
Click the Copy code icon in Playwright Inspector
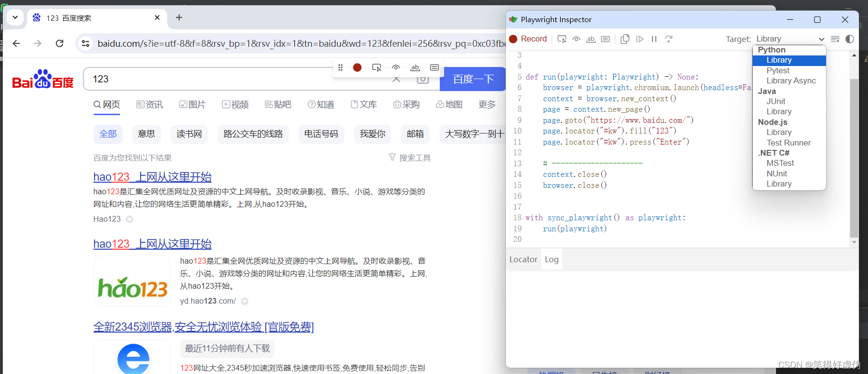click(625, 39)
